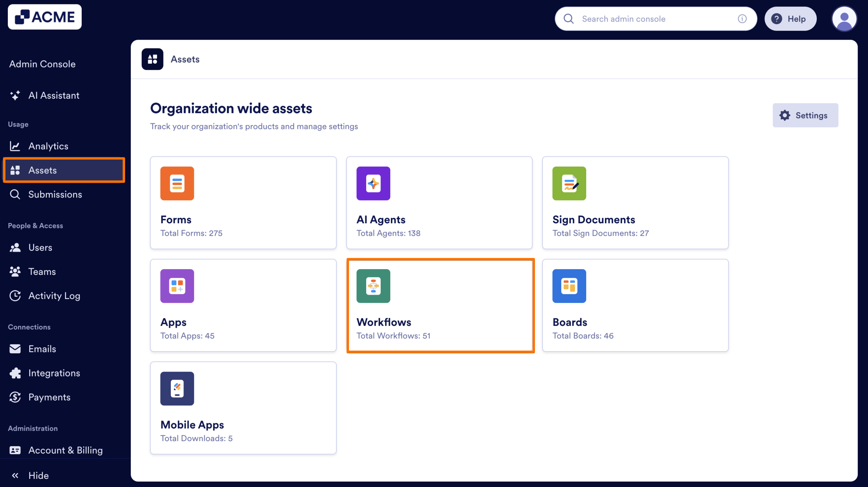The width and height of the screenshot is (868, 487).
Task: Click the ACME logo
Action: click(x=44, y=17)
